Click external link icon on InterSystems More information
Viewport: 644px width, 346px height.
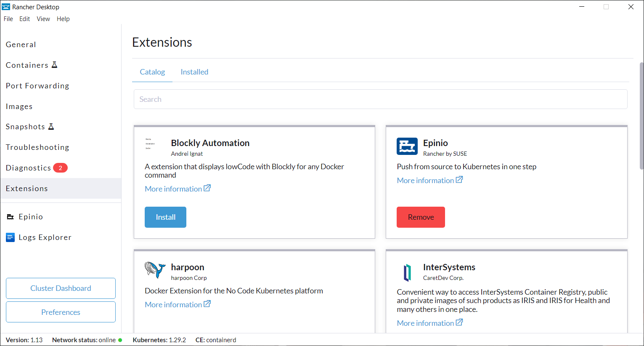[459, 322]
